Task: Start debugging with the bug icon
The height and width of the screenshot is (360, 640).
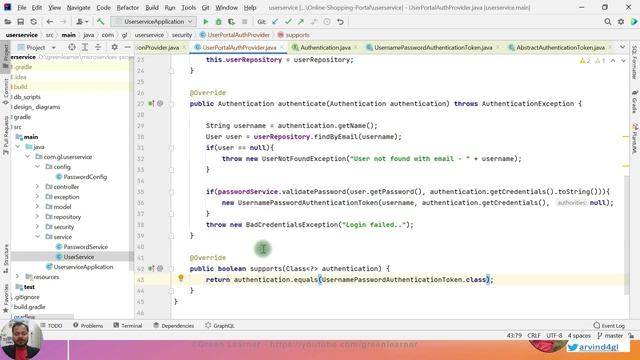Action: (x=218, y=22)
